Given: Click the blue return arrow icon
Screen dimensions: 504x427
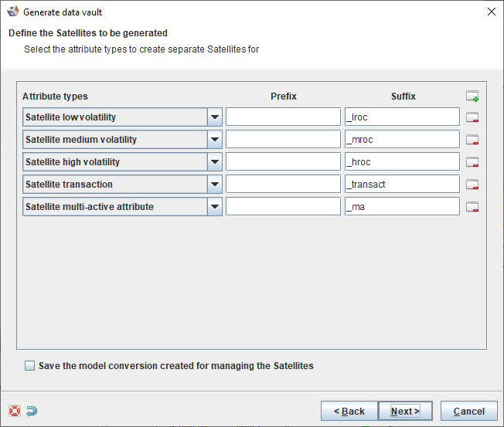Looking at the screenshot, I should (32, 411).
